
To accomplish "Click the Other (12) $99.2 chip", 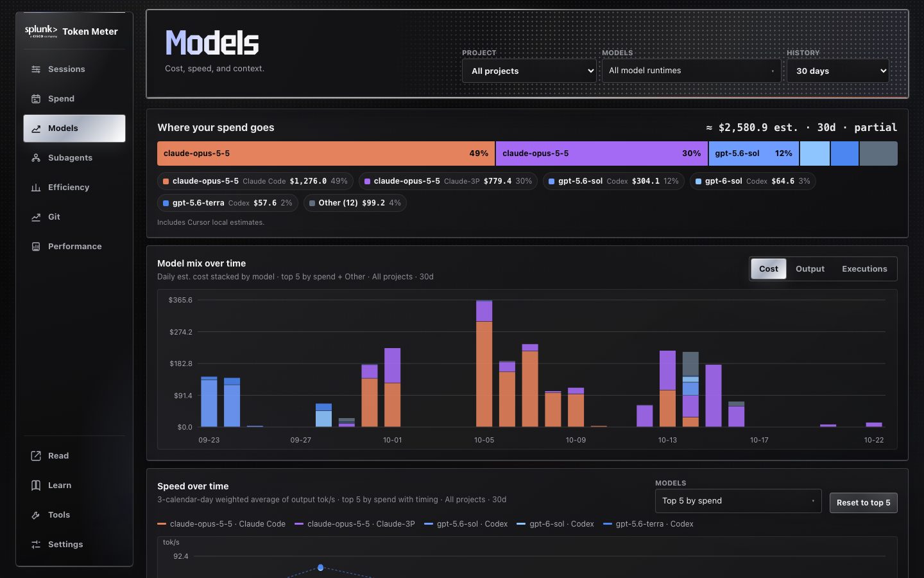I will (x=355, y=203).
